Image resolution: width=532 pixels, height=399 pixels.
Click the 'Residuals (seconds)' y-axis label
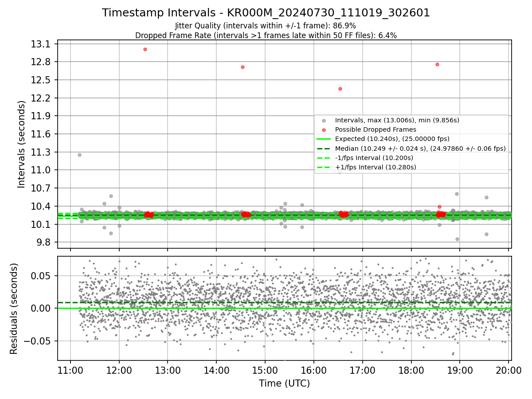[14, 309]
